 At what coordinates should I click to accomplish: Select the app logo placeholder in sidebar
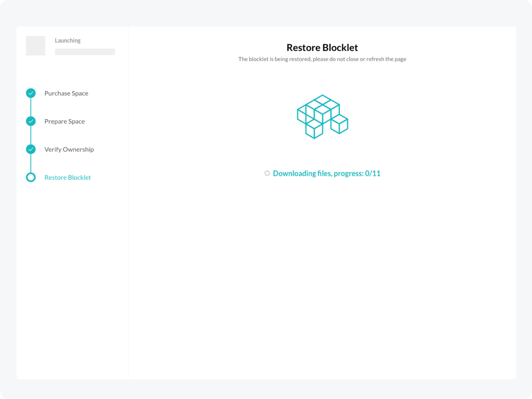[x=35, y=45]
